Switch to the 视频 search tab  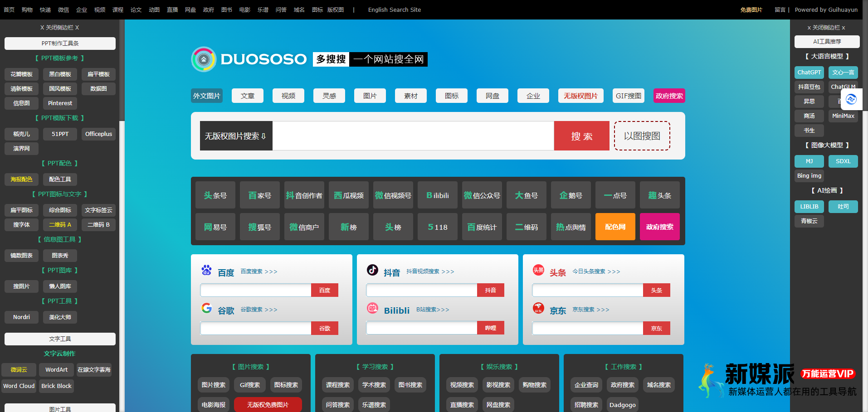[288, 96]
